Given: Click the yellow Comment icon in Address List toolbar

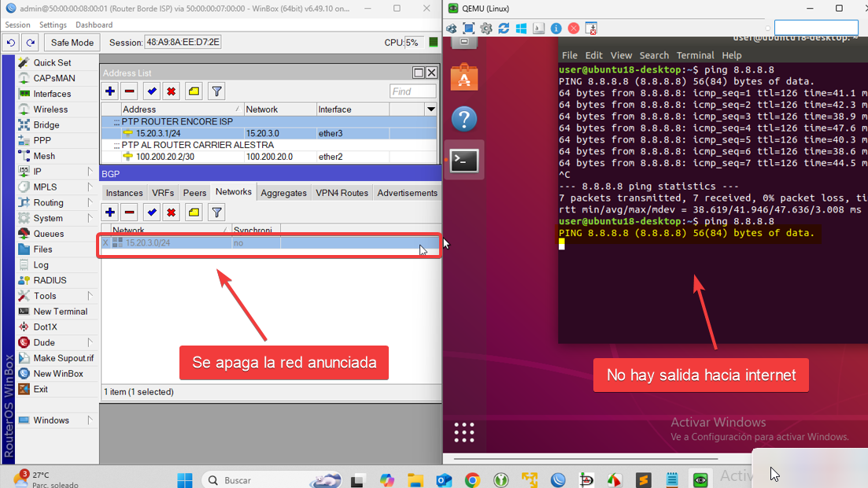Looking at the screenshot, I should [x=194, y=91].
